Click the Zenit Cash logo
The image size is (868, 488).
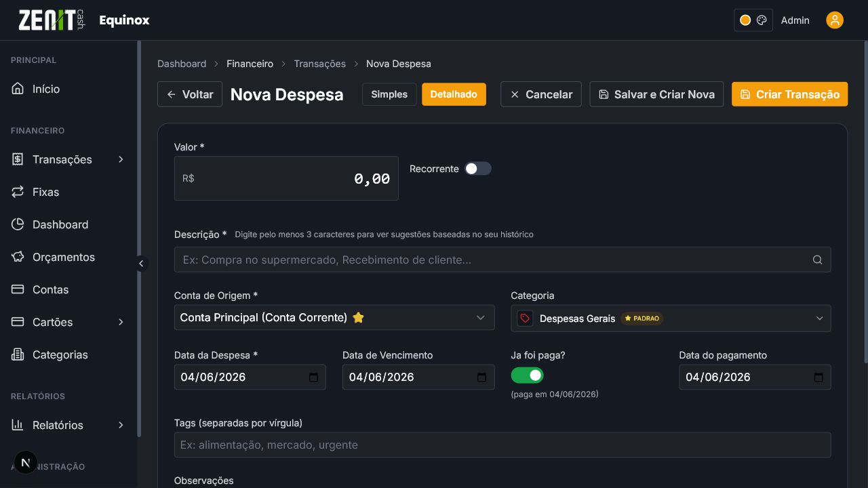click(x=52, y=20)
